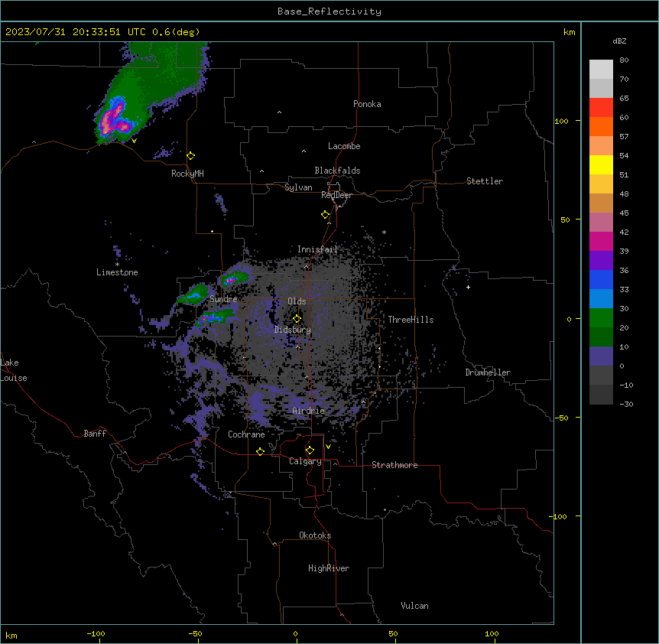This screenshot has height=644, width=659.
Task: Click the Ponoka city label
Action: (x=367, y=104)
